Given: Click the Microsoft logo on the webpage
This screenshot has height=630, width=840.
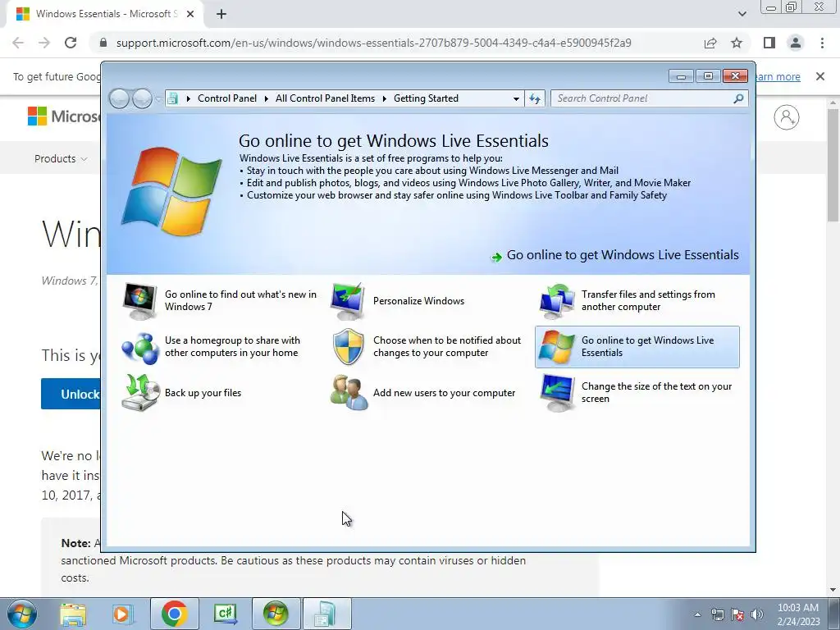Looking at the screenshot, I should tap(64, 116).
